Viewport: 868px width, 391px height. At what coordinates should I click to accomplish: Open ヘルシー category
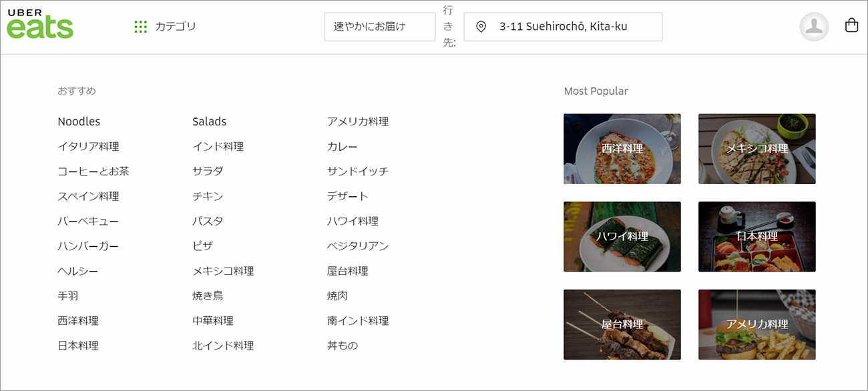click(x=78, y=271)
